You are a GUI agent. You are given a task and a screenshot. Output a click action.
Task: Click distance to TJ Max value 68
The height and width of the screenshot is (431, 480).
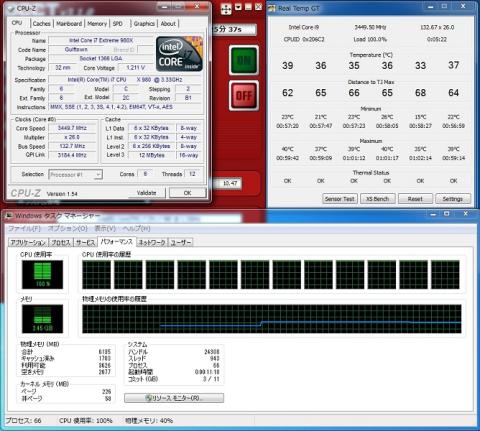[x=420, y=93]
